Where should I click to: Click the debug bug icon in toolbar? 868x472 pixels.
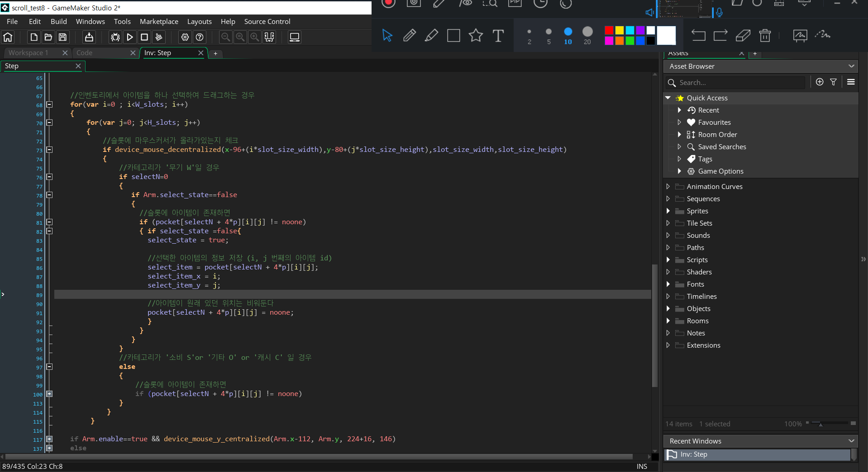point(115,37)
